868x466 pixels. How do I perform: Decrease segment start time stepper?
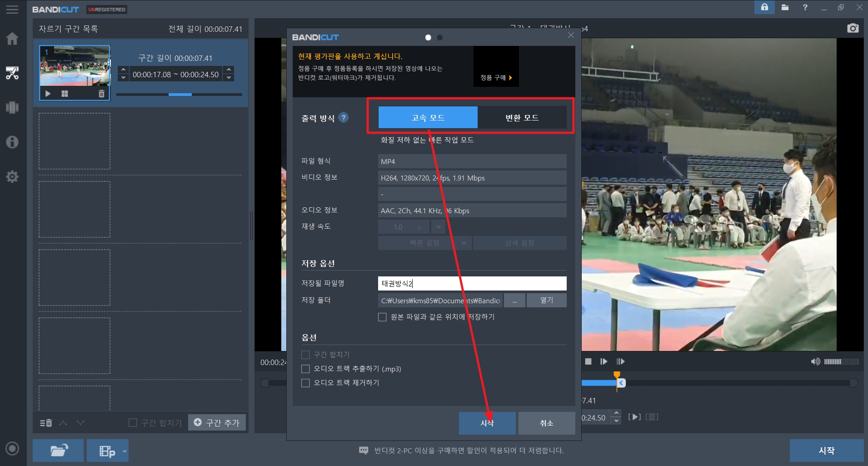123,78
